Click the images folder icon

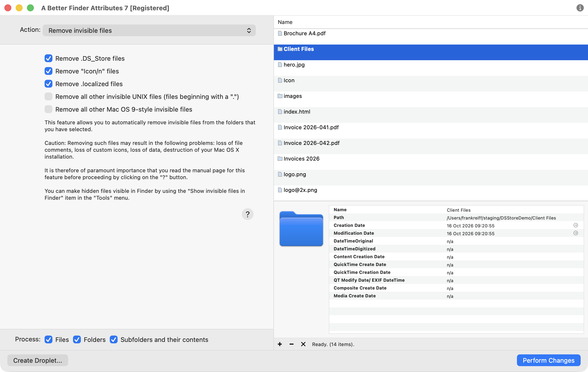coord(280,96)
